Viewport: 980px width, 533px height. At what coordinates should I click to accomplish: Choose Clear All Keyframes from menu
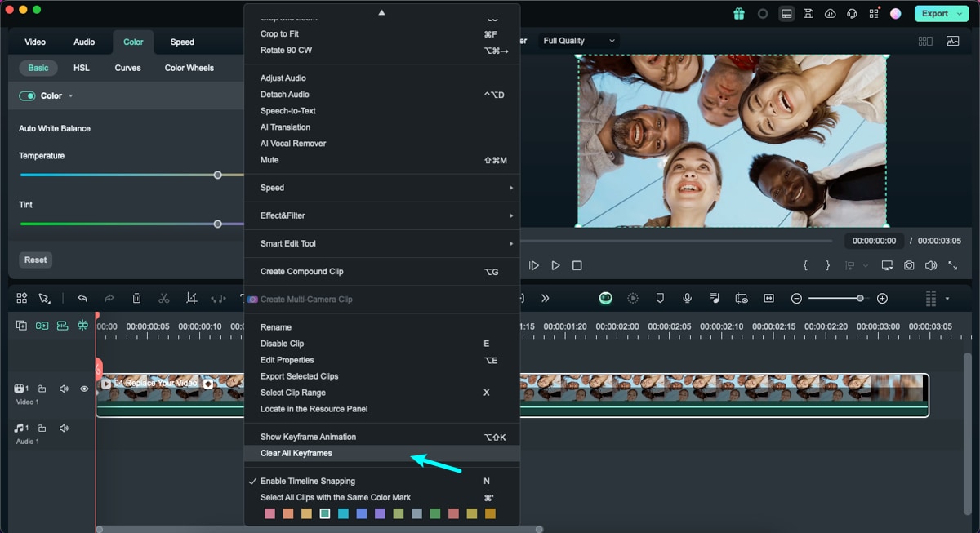[381, 453]
